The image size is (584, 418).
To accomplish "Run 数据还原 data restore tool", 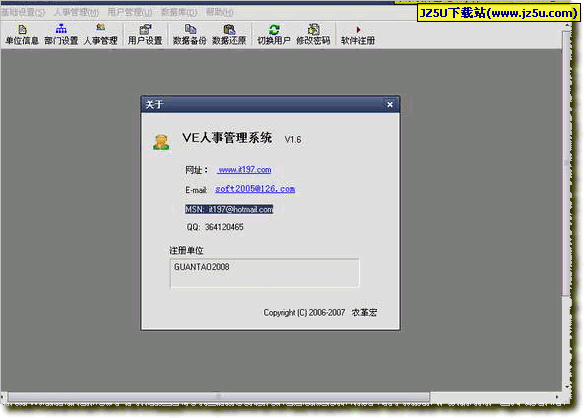I will click(x=229, y=35).
